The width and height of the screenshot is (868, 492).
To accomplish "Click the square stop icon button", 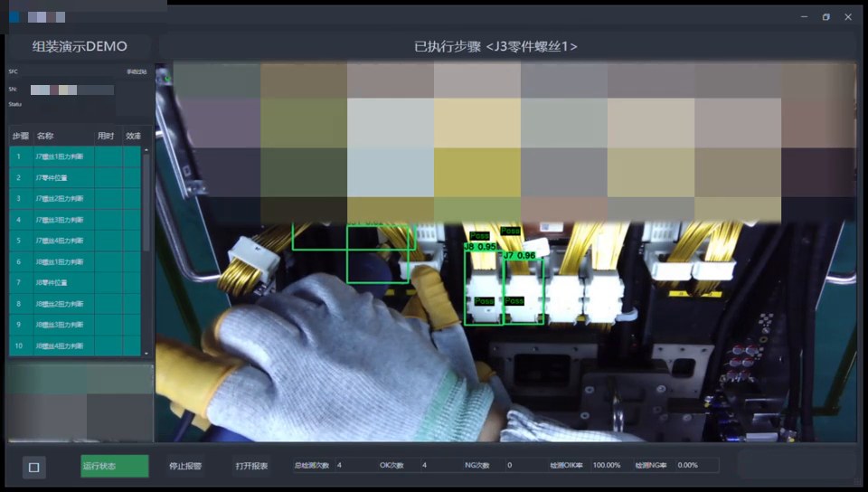I will pyautogui.click(x=33, y=467).
